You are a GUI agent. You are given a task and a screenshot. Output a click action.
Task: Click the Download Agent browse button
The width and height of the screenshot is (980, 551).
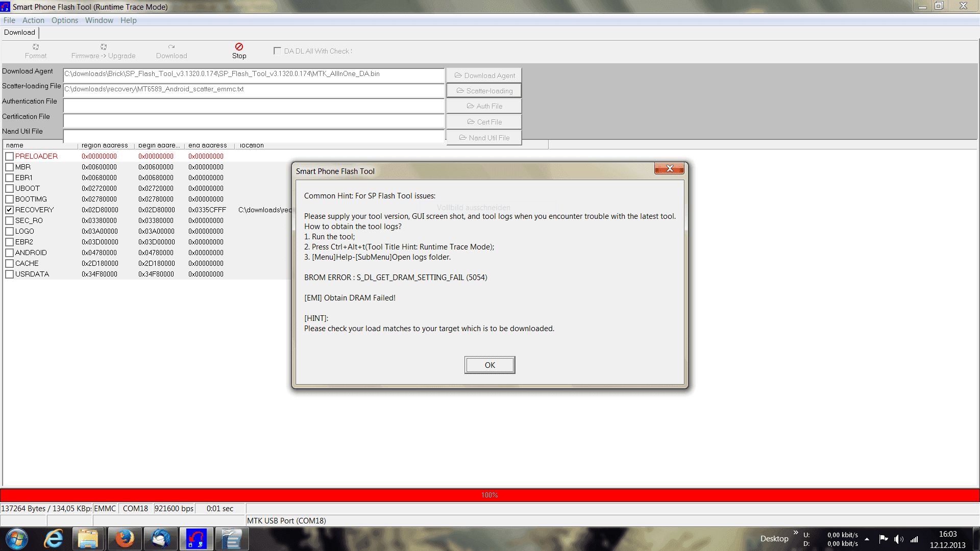point(484,76)
